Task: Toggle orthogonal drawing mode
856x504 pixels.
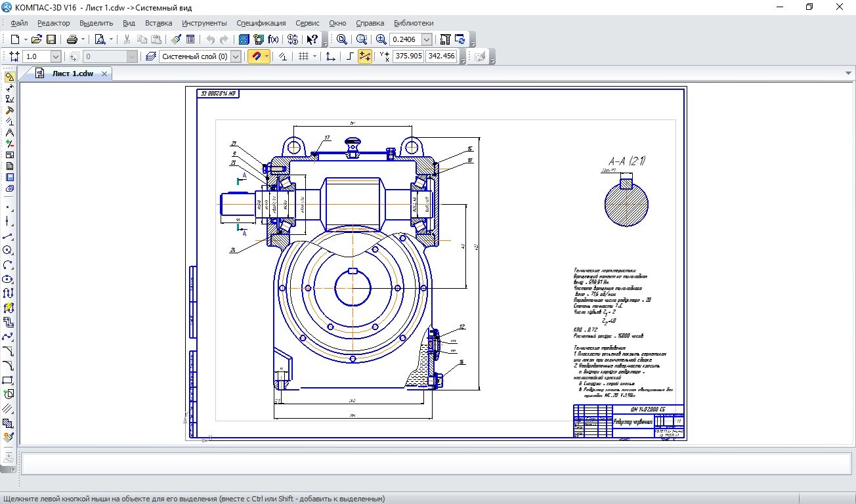Action: (350, 56)
